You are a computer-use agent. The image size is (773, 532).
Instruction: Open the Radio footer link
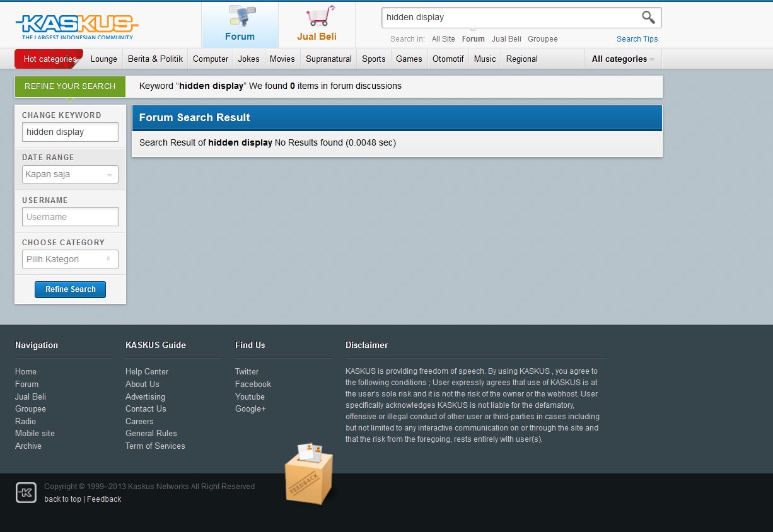coord(26,421)
